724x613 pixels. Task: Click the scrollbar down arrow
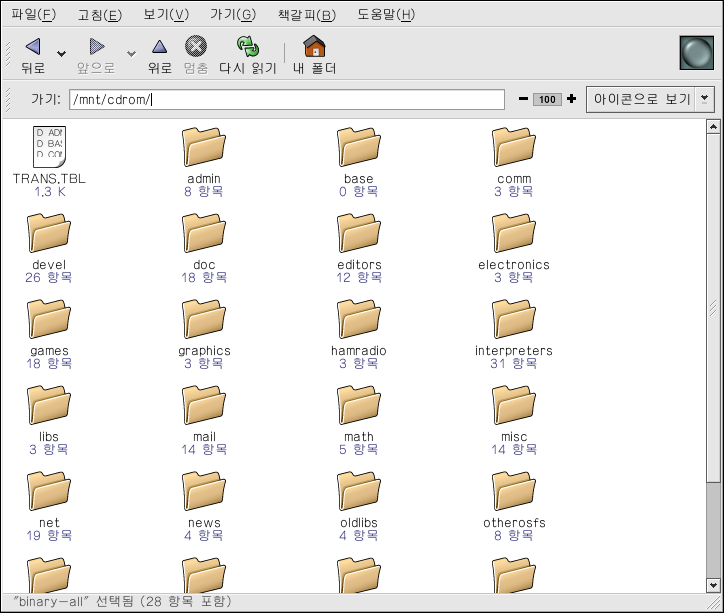(713, 585)
